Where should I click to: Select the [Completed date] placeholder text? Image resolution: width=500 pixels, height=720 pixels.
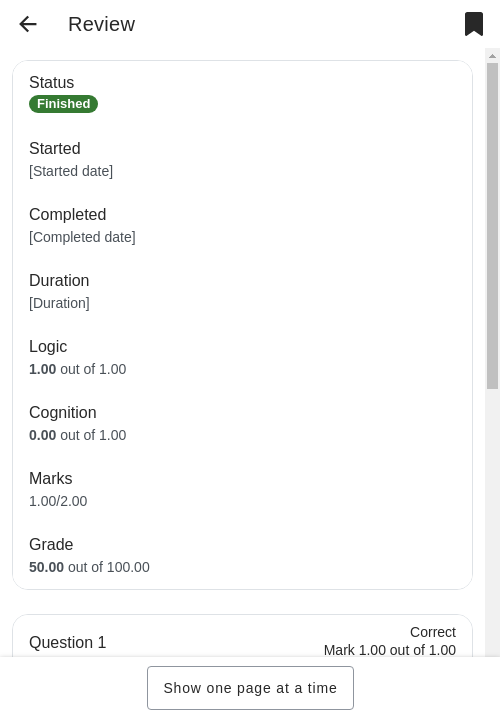tap(82, 237)
